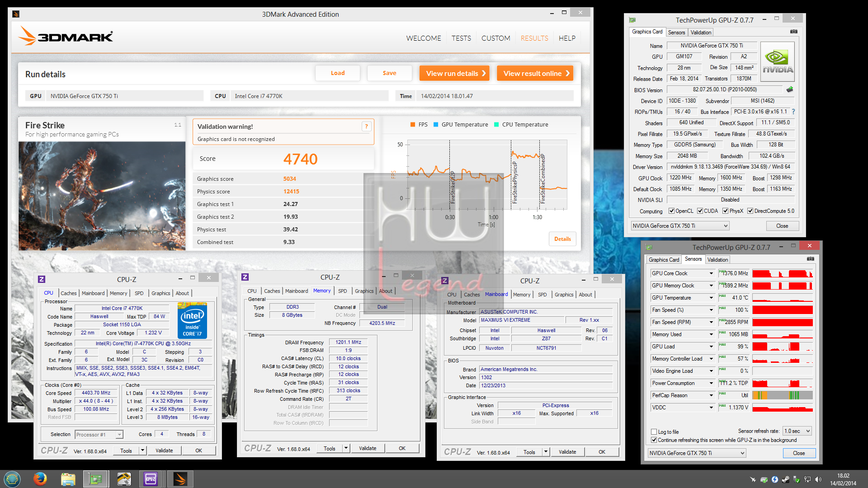Click the NVIDIA logo in GPU-Z
Image resolution: width=868 pixels, height=488 pixels.
[778, 61]
